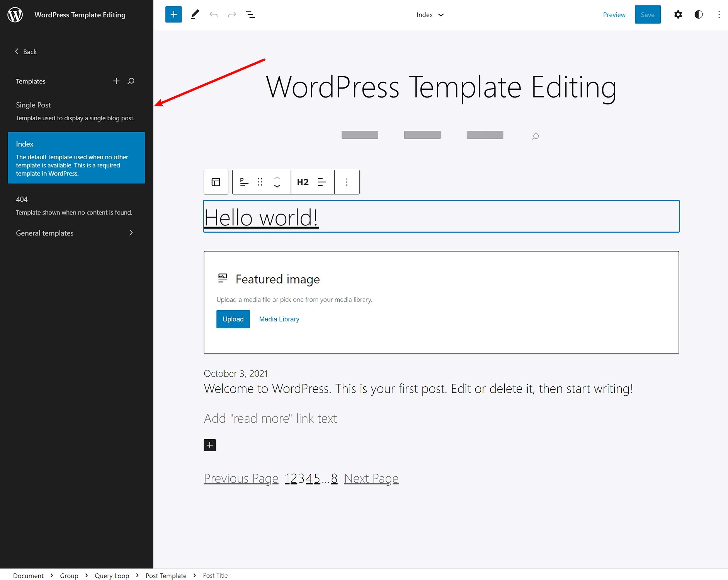The image size is (728, 580).
Task: Click pagination number 5
Action: click(x=317, y=478)
